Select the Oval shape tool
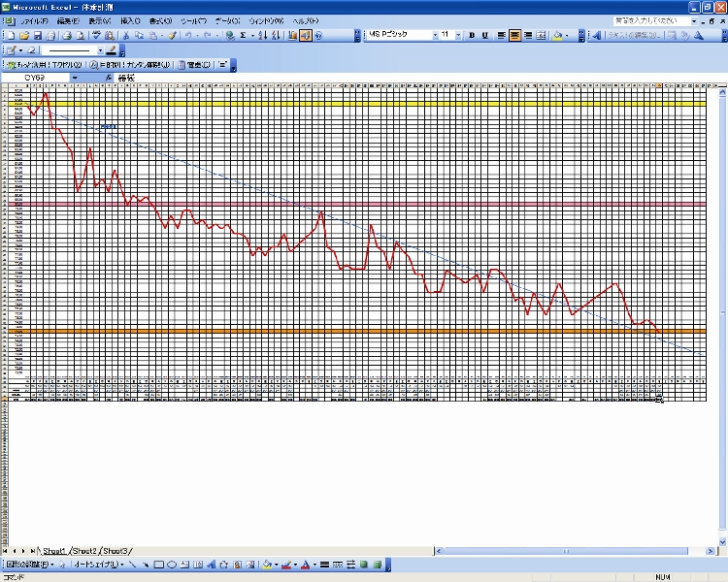728x582 pixels. coord(172,565)
